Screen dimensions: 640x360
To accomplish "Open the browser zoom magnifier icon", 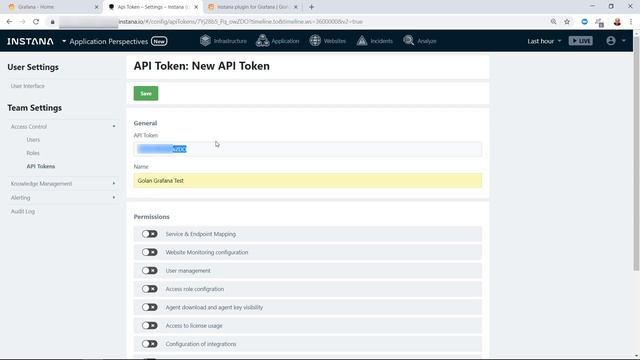I will tap(553, 22).
